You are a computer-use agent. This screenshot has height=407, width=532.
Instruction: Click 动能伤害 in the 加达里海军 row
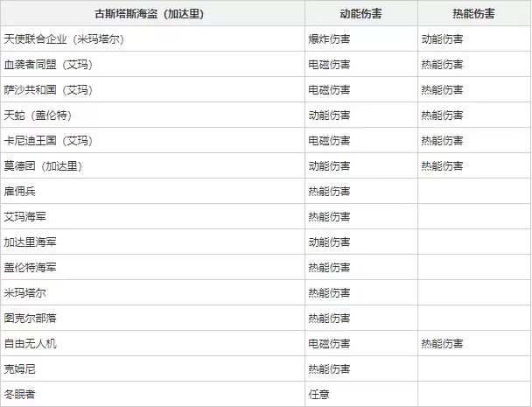(x=329, y=242)
